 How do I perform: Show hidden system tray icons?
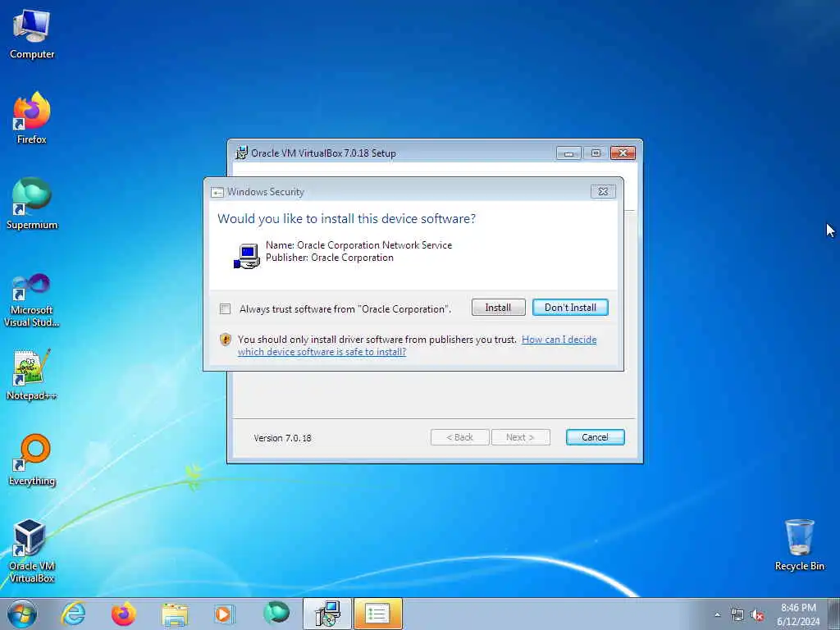point(717,615)
